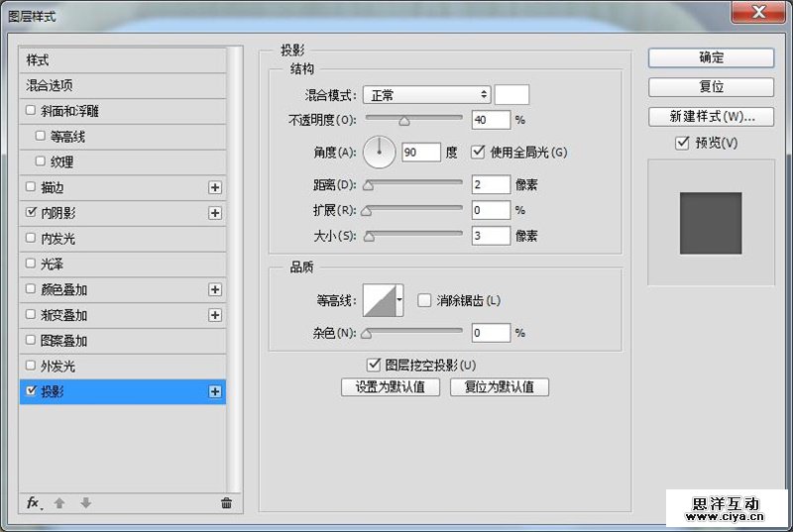Select the 光泽 style entry
The height and width of the screenshot is (532, 793).
tap(122, 265)
